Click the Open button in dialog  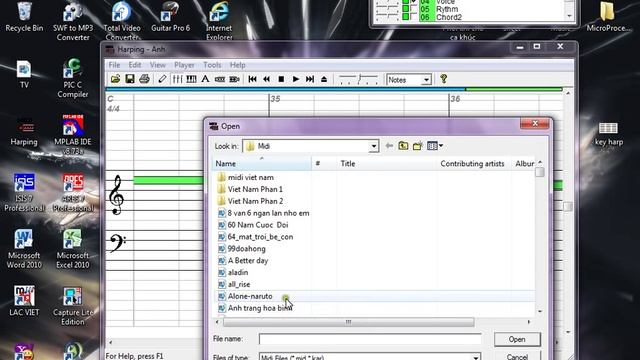(x=517, y=339)
